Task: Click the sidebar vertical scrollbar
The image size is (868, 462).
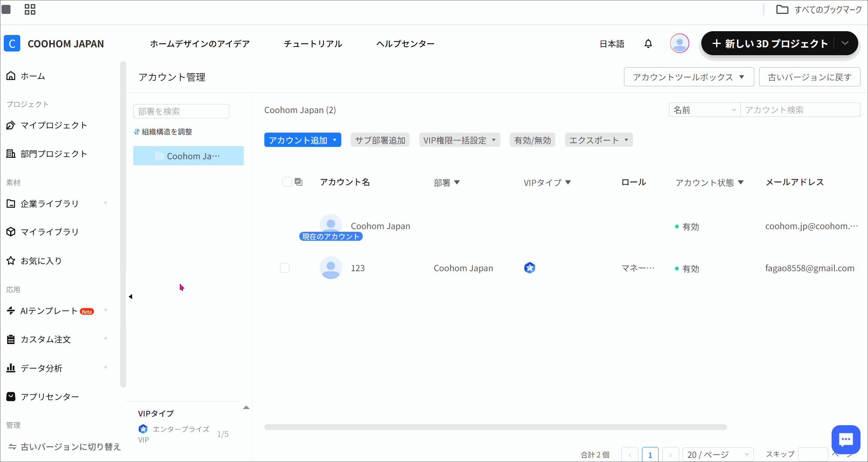Action: (x=123, y=224)
